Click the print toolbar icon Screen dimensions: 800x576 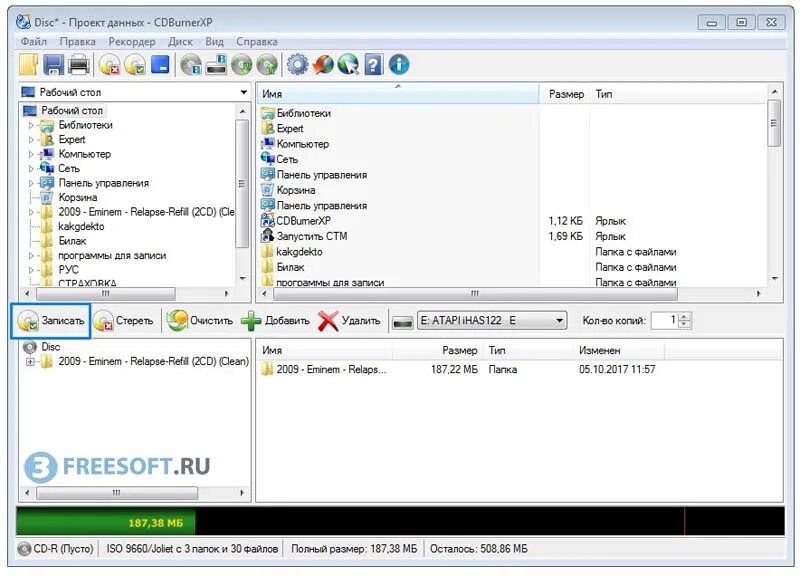(x=79, y=65)
